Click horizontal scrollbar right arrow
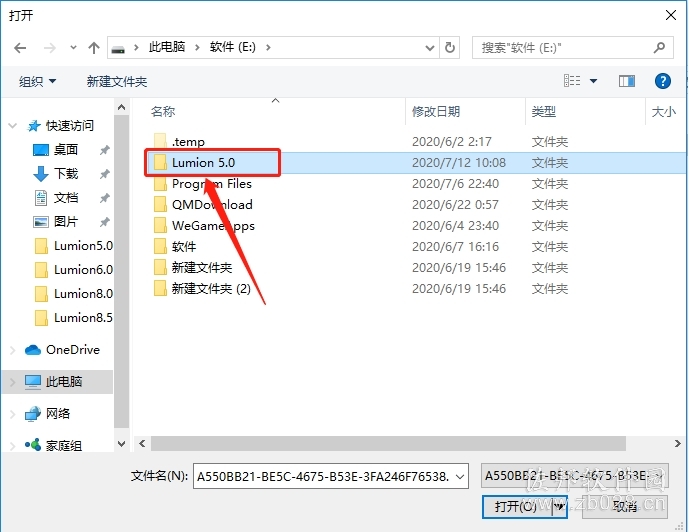Viewport: 689px width, 532px height. (678, 444)
